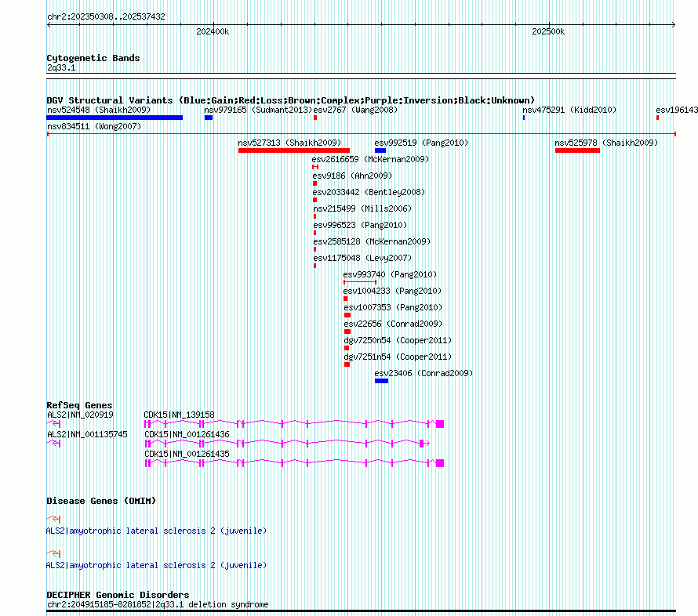698x616 pixels.
Task: Click the DGV Structural Variants track title
Action: point(291,100)
